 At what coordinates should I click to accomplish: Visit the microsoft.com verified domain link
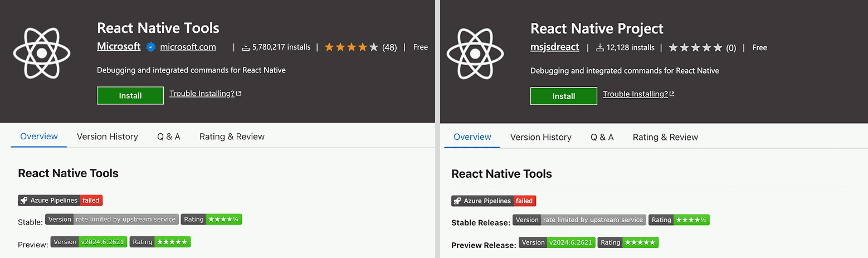(x=188, y=47)
